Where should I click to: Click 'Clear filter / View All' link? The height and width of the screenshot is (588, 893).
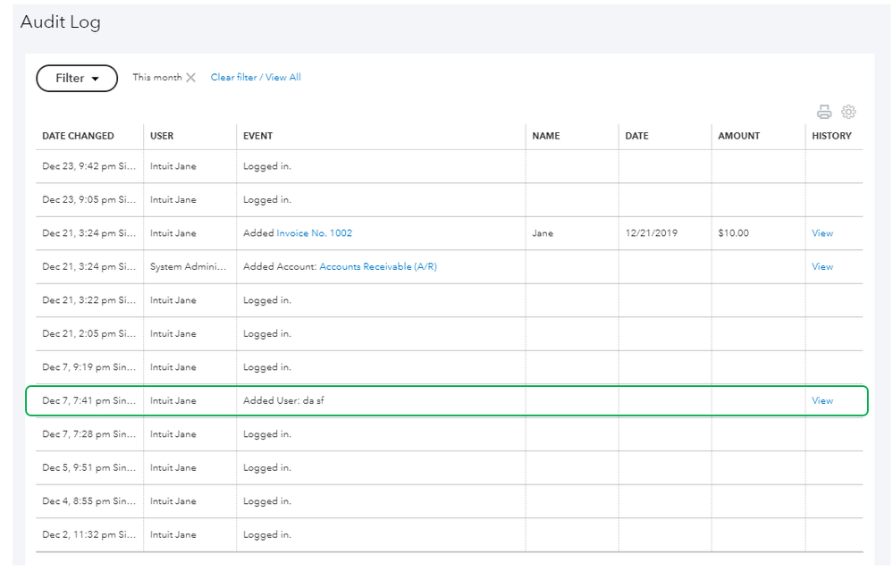coord(256,78)
